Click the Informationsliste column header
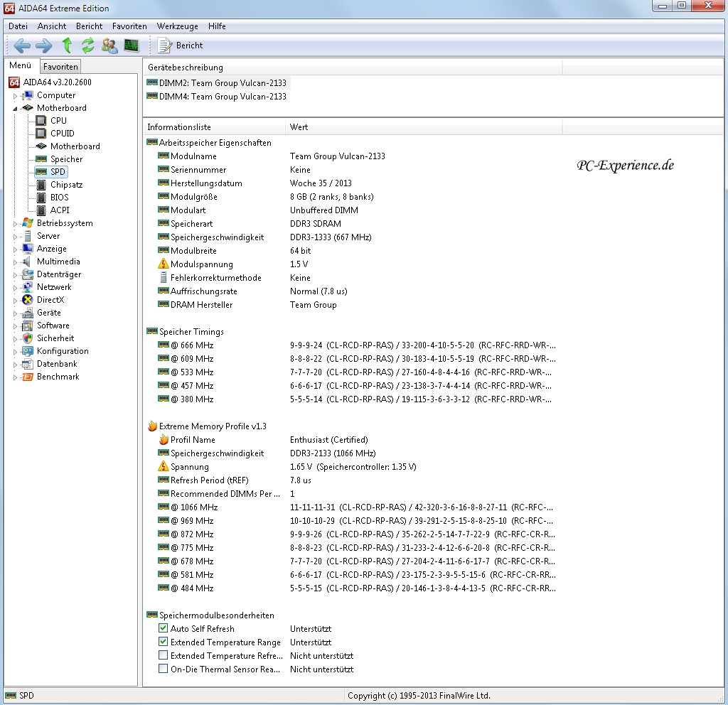This screenshot has height=705, width=728. 178,127
